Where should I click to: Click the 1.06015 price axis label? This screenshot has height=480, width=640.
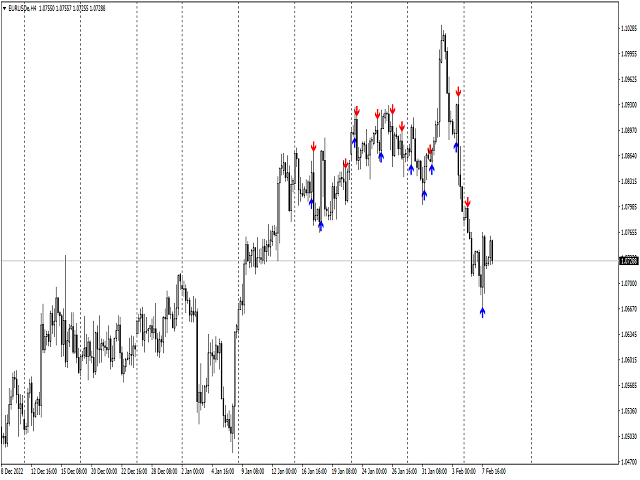pos(629,360)
